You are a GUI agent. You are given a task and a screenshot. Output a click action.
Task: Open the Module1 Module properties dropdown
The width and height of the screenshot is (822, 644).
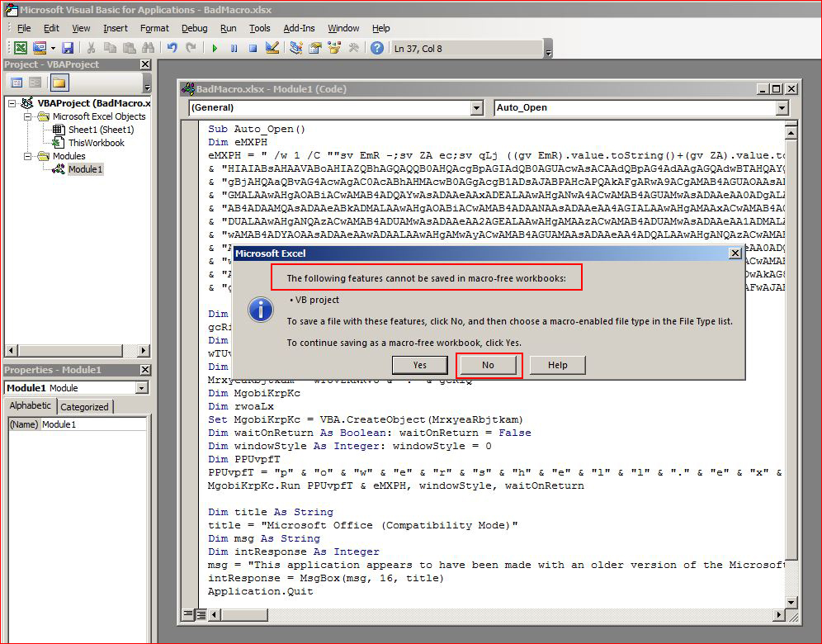142,388
